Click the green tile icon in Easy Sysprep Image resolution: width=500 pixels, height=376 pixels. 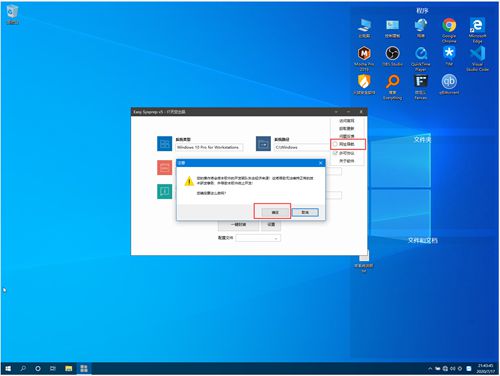point(164,191)
